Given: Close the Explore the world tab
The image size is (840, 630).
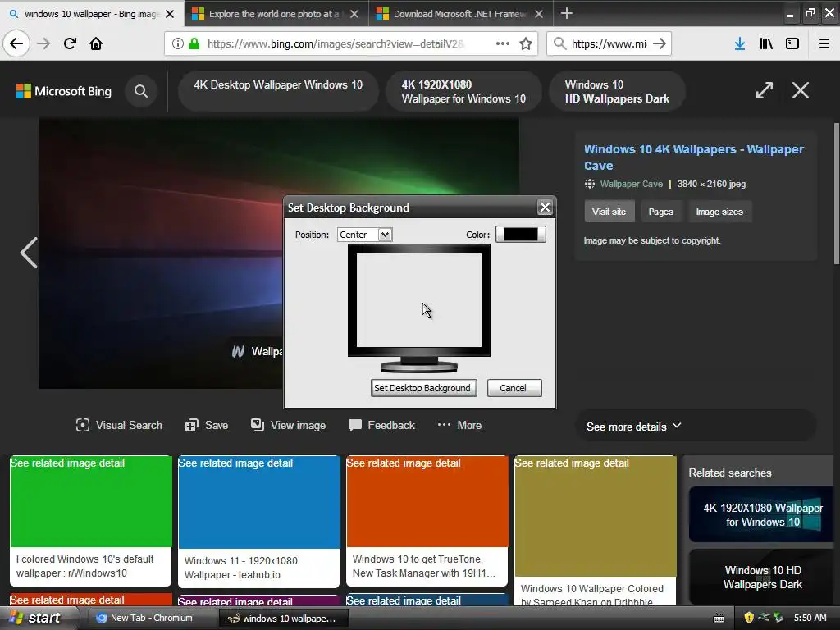Looking at the screenshot, I should point(354,14).
